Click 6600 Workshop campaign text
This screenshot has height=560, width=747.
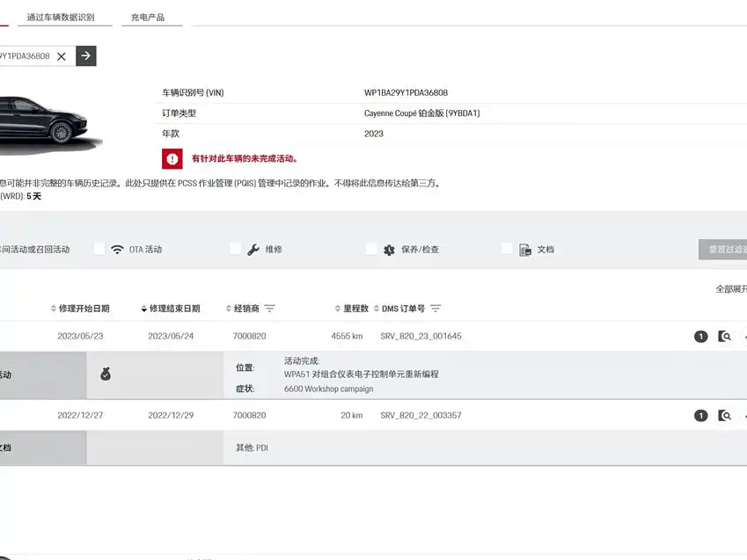pos(328,389)
